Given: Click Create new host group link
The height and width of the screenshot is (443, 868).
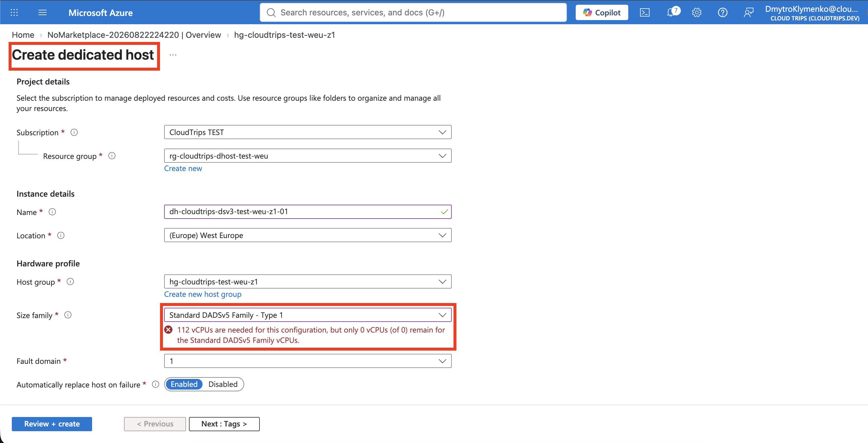Looking at the screenshot, I should click(x=203, y=294).
